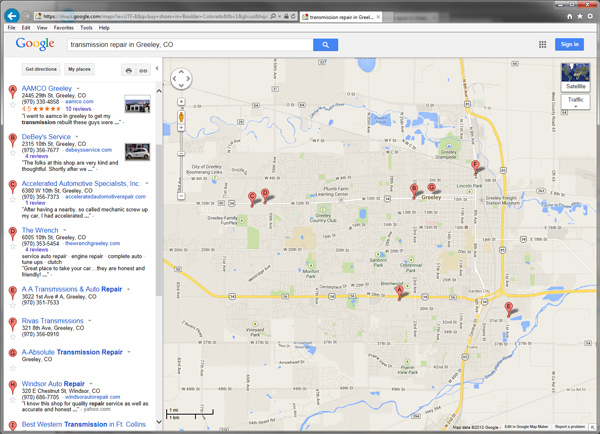The image size is (600, 434).
Task: Click the Google logo
Action: [x=35, y=44]
